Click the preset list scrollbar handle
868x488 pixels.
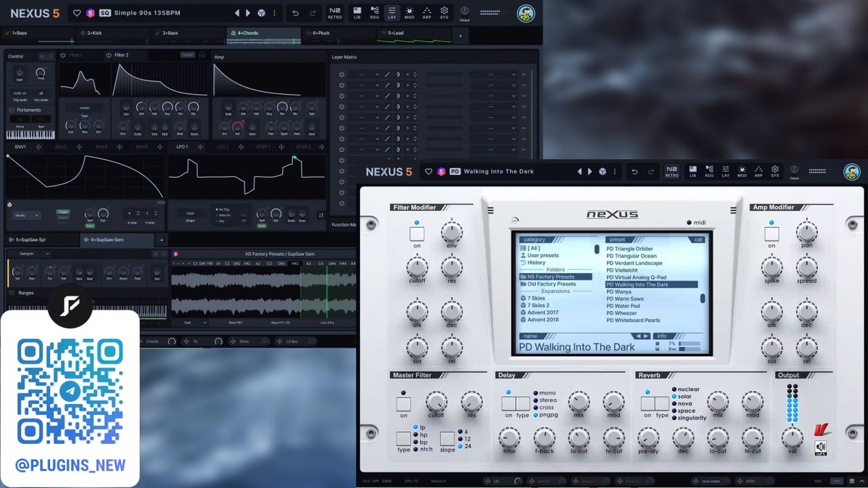pyautogui.click(x=702, y=298)
